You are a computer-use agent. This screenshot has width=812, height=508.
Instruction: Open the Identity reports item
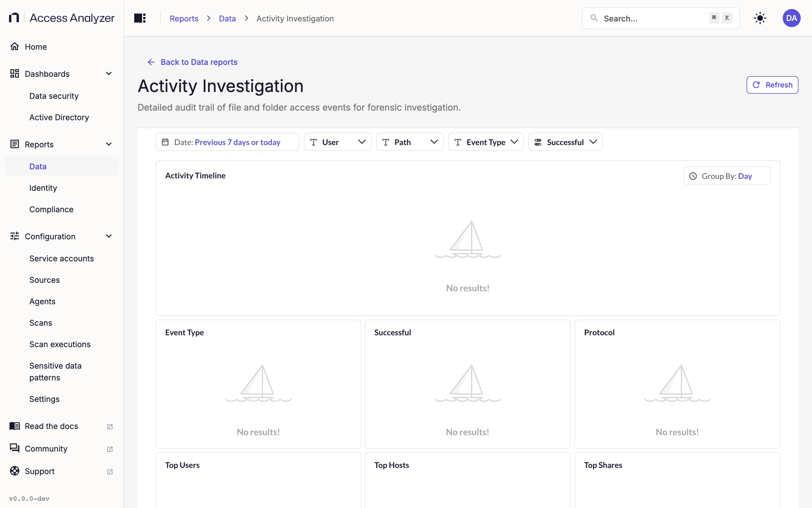pyautogui.click(x=62, y=188)
